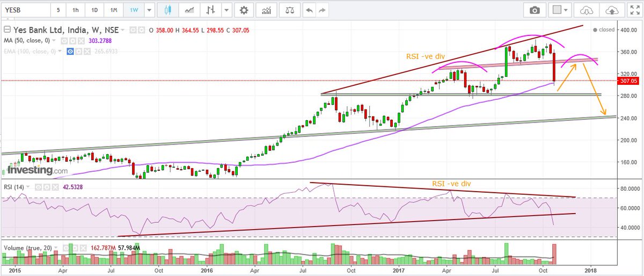The width and height of the screenshot is (644, 276).
Task: Delete the EMA 100 indicator
Action: point(87,52)
